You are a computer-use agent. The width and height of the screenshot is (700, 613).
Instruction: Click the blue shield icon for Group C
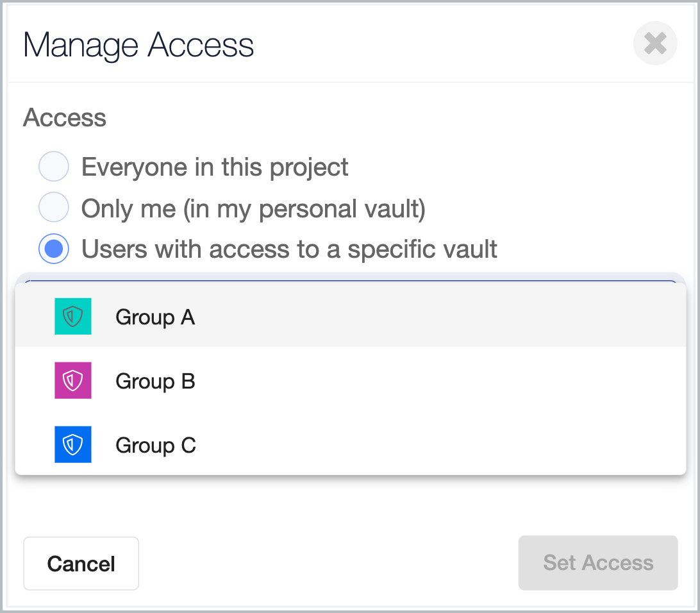(73, 444)
